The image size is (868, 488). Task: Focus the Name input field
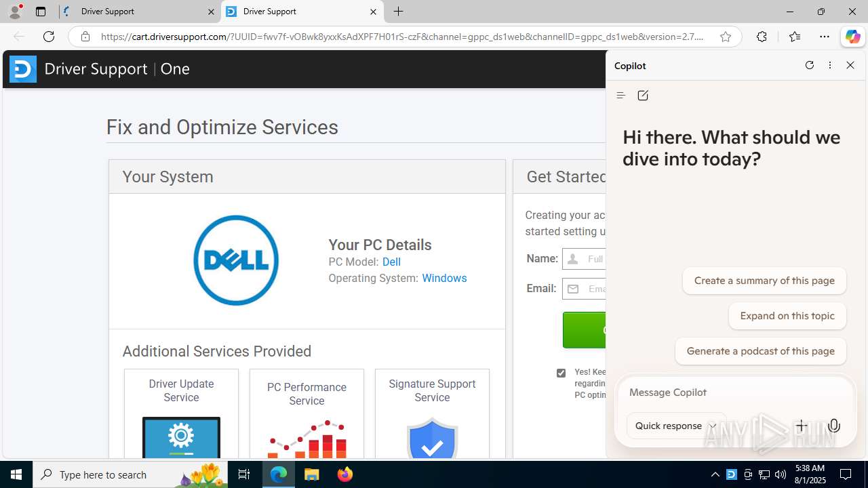[584, 259]
